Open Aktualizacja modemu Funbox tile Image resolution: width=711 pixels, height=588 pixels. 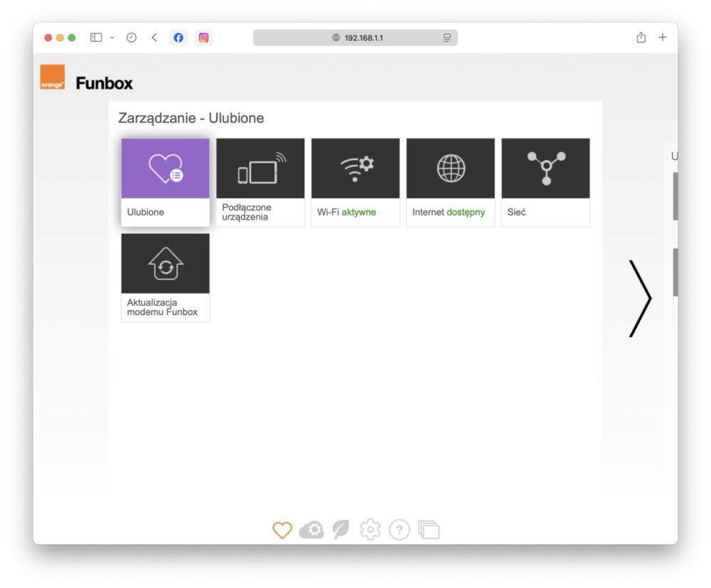[x=165, y=277]
